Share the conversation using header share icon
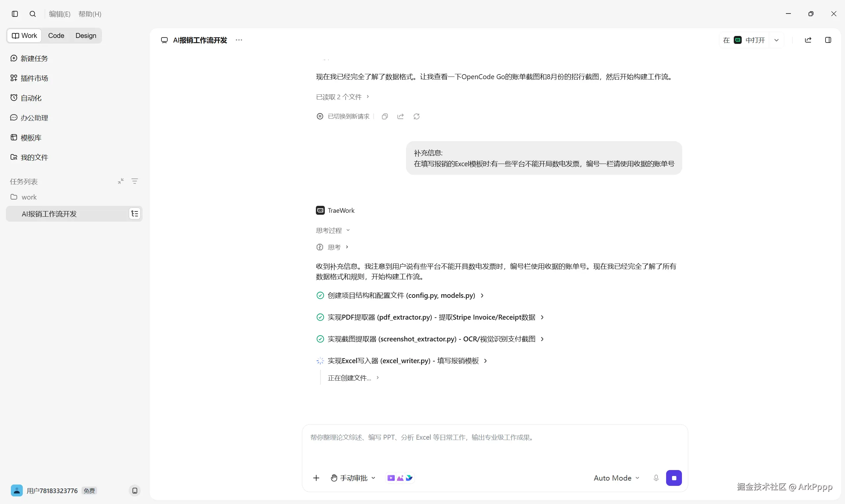The image size is (845, 504). 808,40
